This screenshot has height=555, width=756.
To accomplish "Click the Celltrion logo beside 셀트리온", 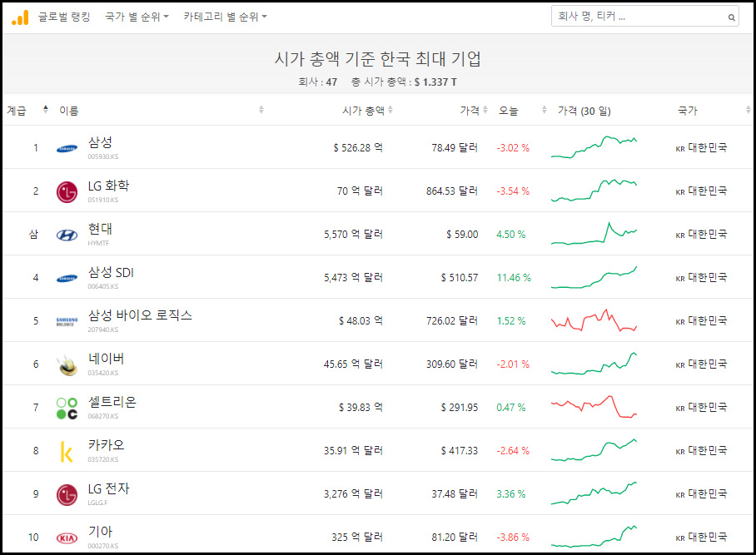I will [67, 408].
